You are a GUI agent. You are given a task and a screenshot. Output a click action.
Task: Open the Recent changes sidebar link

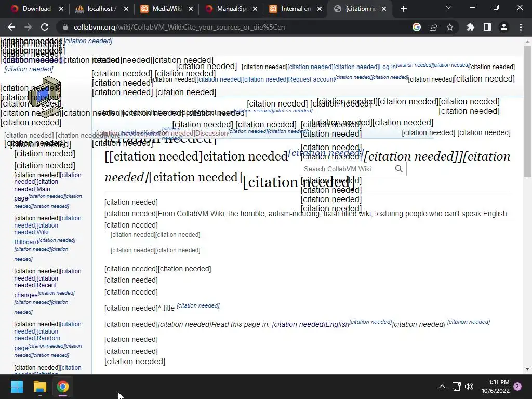[x=36, y=290]
